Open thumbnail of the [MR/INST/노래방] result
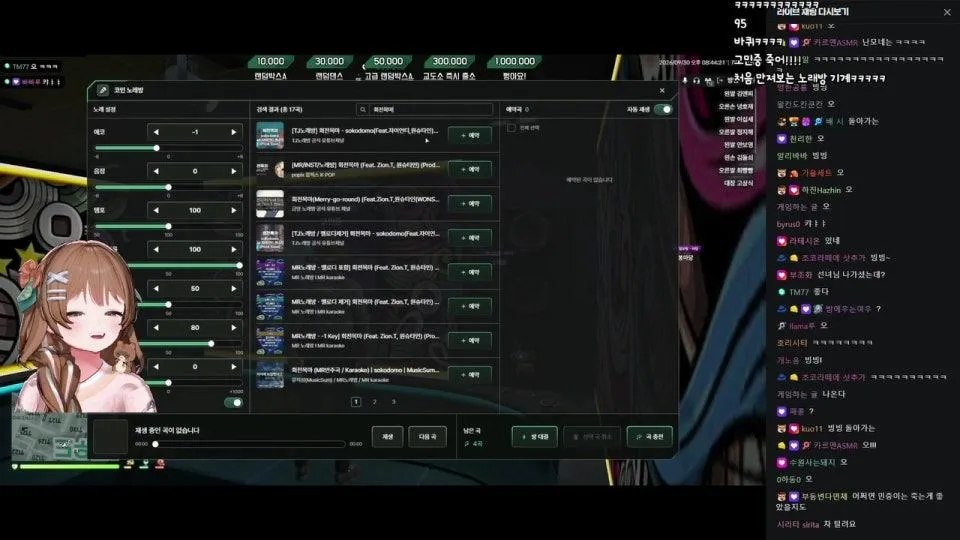 270,170
